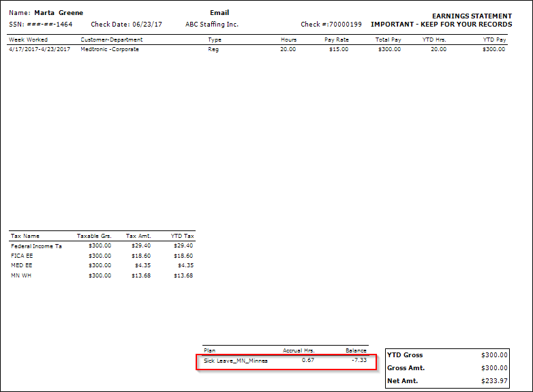Click the Reg pay type cell
533x392 pixels.
point(213,49)
